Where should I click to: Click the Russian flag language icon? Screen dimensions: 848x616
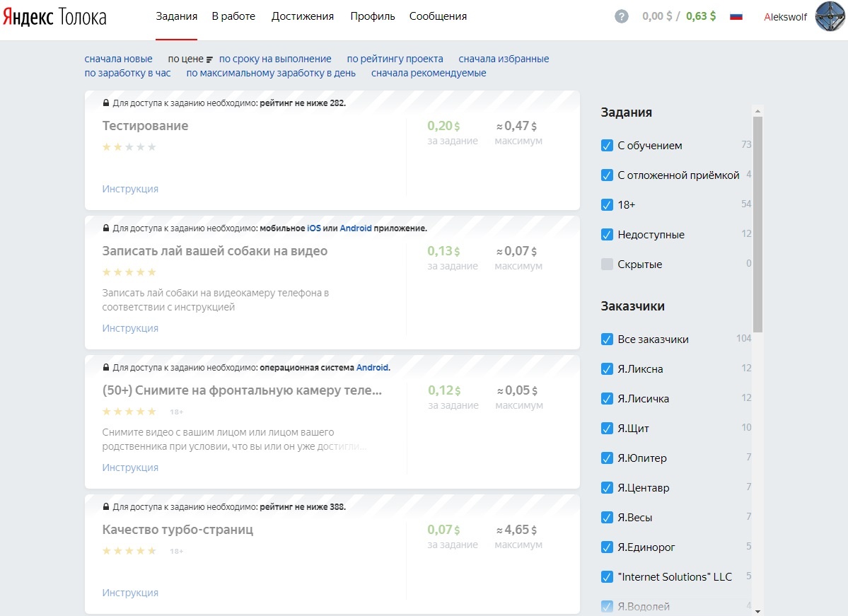(x=736, y=16)
